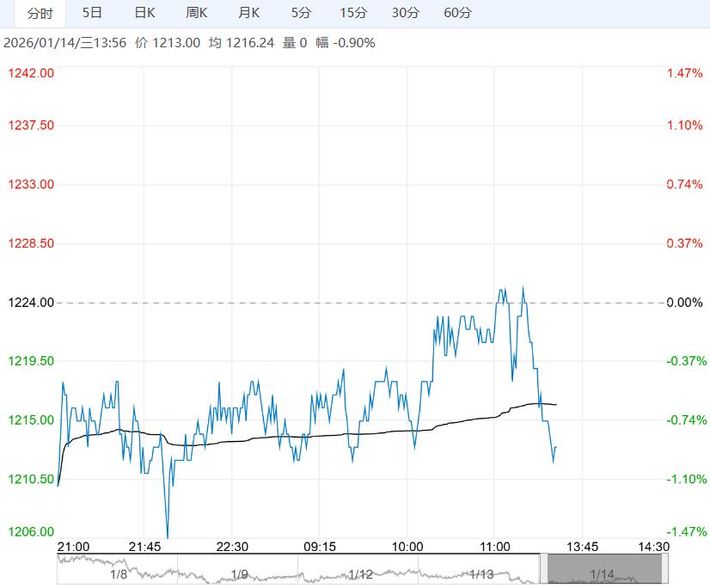Select the 60分 interval tab

pyautogui.click(x=457, y=13)
